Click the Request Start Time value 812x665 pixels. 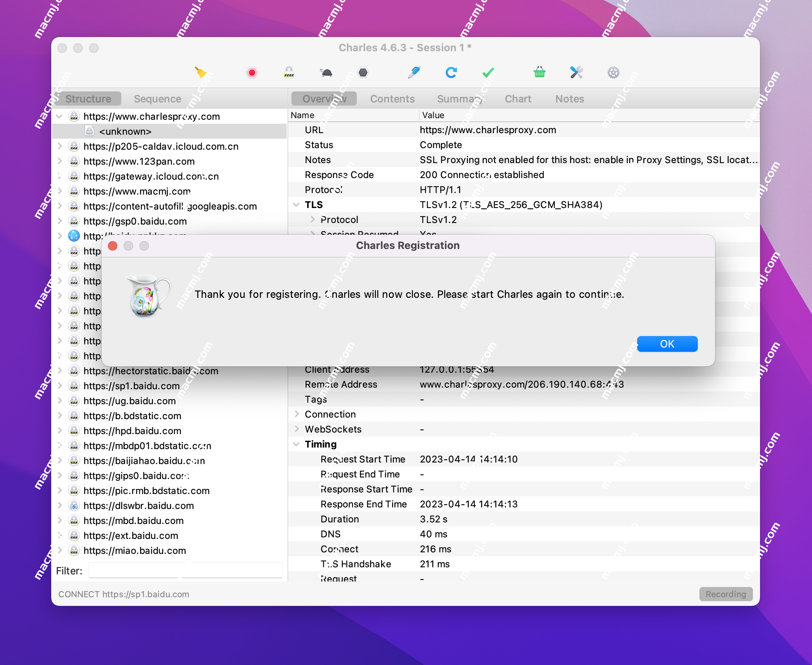click(469, 459)
